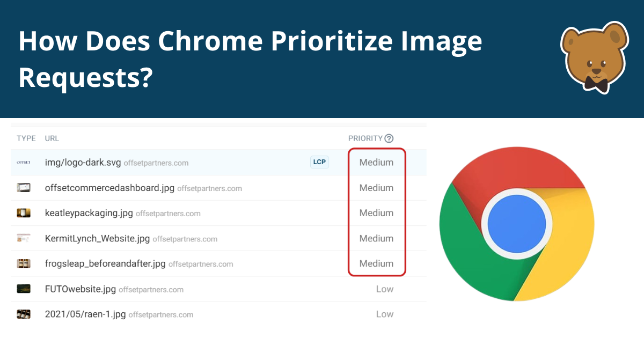Click the LCP badge on logo-dark.svg row
This screenshot has height=338, width=644.
(x=319, y=161)
